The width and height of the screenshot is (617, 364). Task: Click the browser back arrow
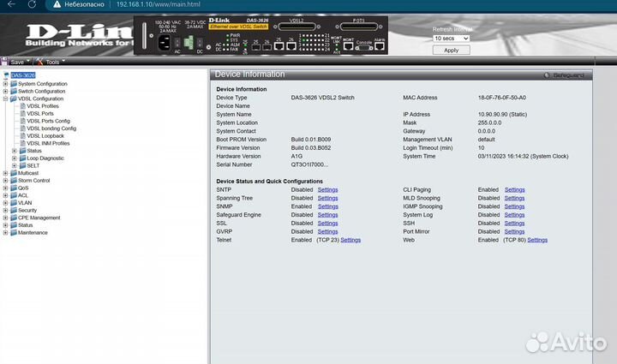click(11, 4)
